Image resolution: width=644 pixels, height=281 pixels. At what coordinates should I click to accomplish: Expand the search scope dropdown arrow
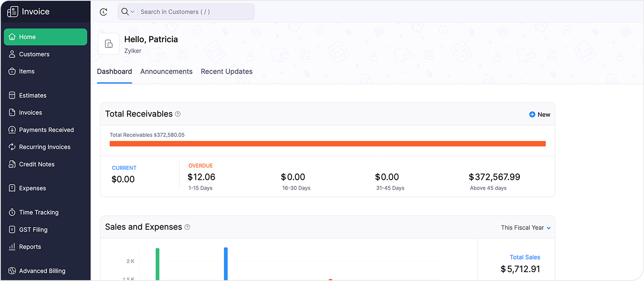point(132,12)
